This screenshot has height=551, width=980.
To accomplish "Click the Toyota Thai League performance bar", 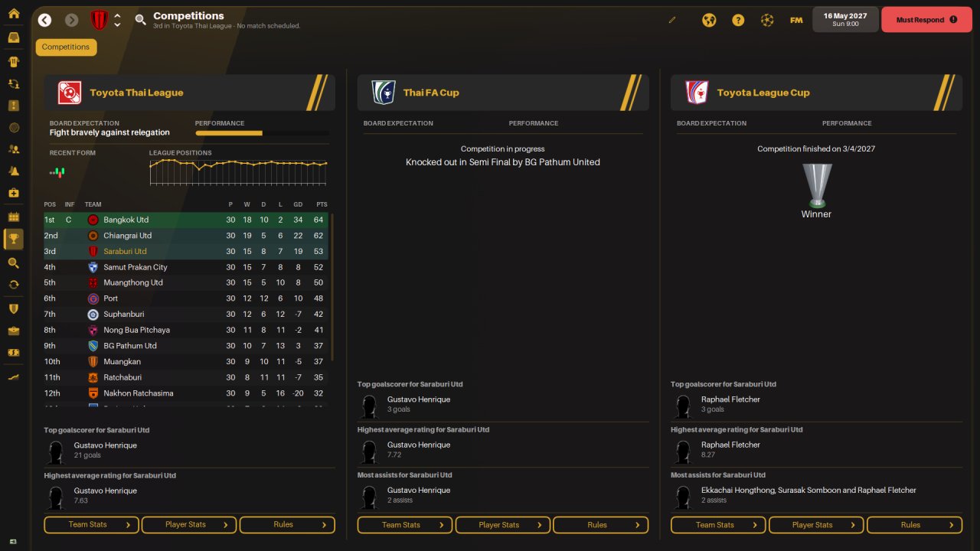I will point(263,133).
